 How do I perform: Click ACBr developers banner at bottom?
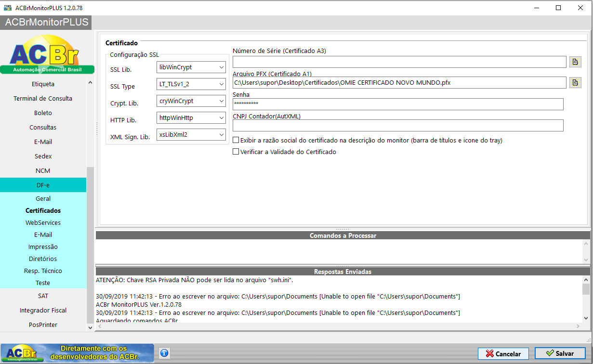click(77, 353)
